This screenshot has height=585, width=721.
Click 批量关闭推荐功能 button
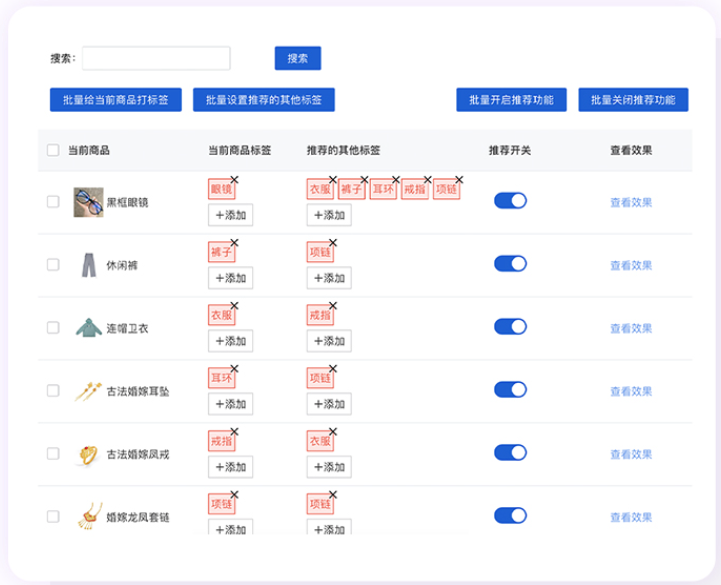pyautogui.click(x=633, y=100)
